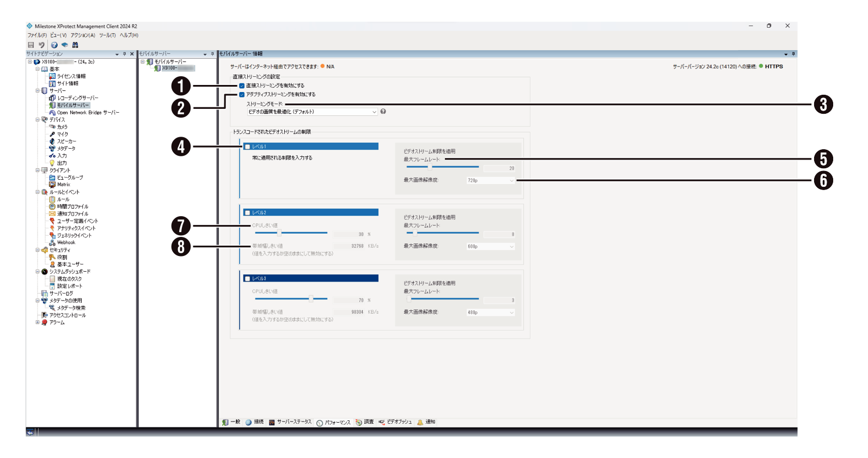Collapse the ルールとイベント tree node
This screenshot has height=458, width=868.
click(38, 192)
